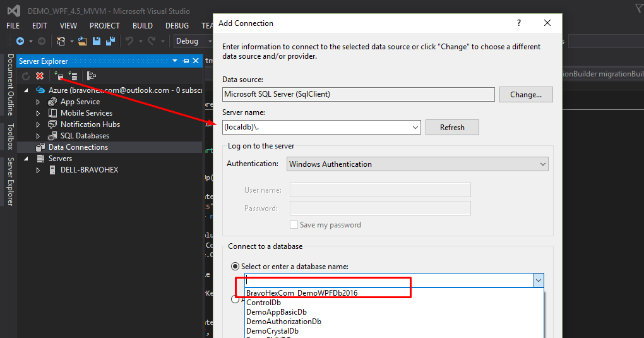This screenshot has height=338, width=644.
Task: Click the Navigate Backward arrow icon
Action: 20,41
